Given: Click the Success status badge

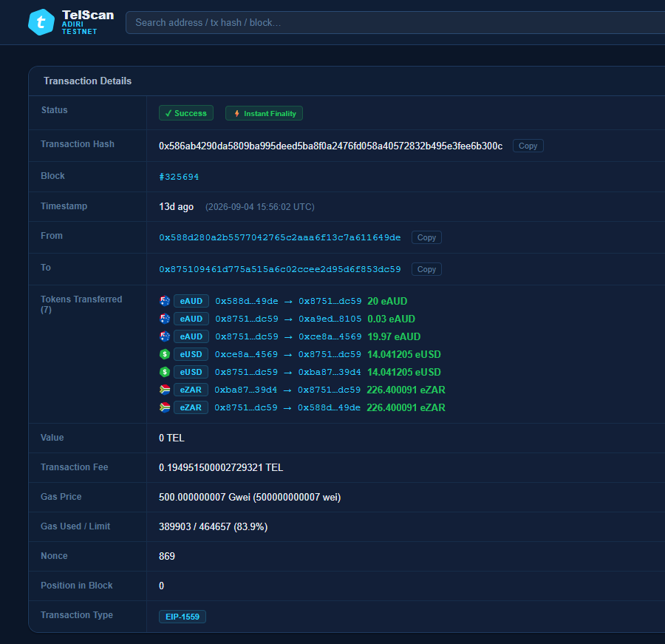Looking at the screenshot, I should coord(185,113).
